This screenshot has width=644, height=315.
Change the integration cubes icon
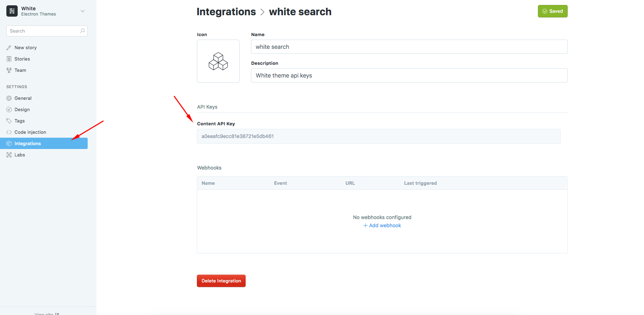tap(218, 61)
